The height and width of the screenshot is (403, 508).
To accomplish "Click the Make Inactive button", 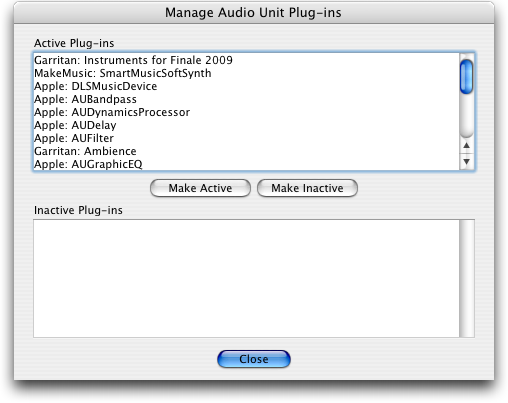I will [307, 188].
